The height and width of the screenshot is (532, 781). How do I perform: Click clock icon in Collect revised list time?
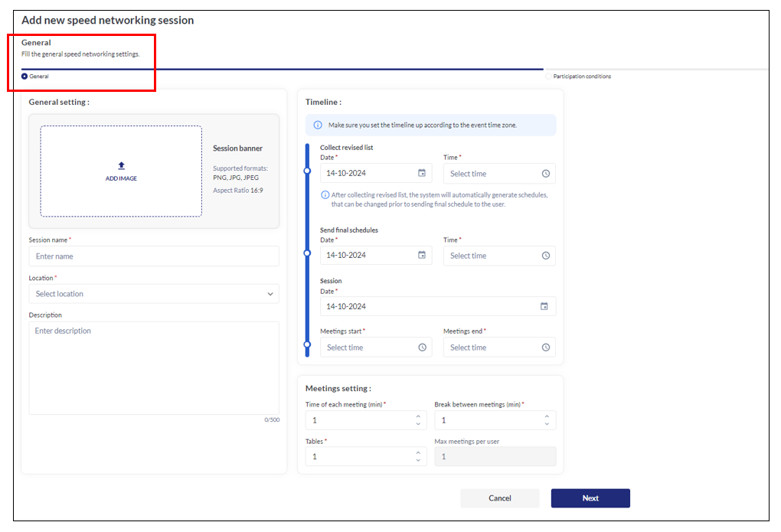tap(545, 174)
